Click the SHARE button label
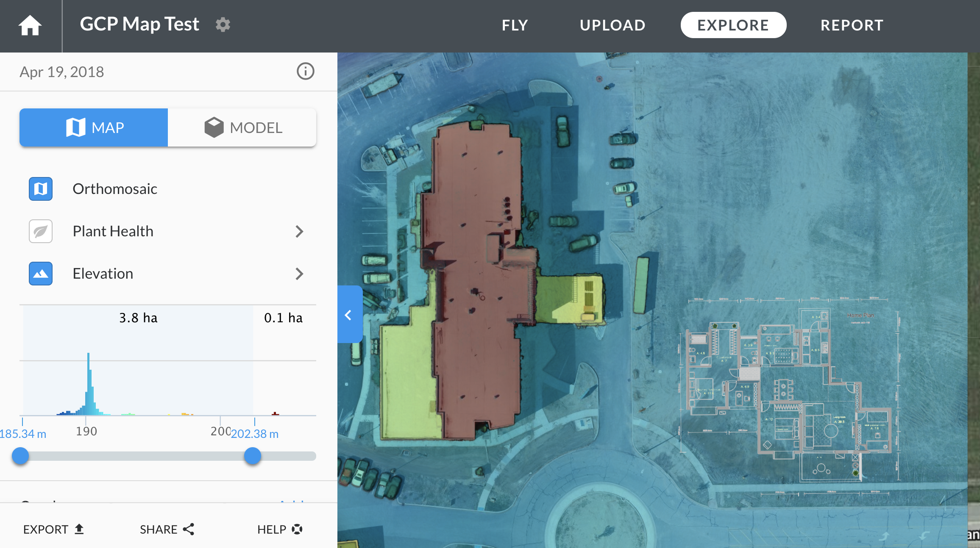 [159, 529]
